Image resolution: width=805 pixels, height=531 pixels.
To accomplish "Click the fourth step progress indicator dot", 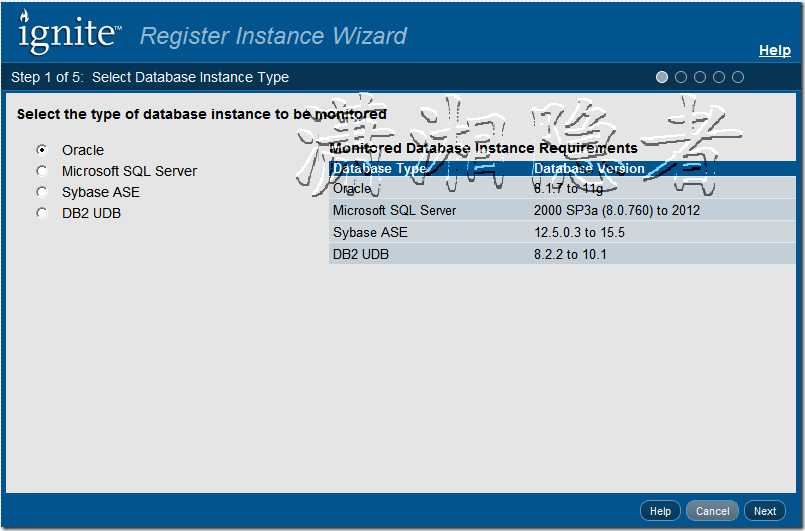I will [719, 77].
